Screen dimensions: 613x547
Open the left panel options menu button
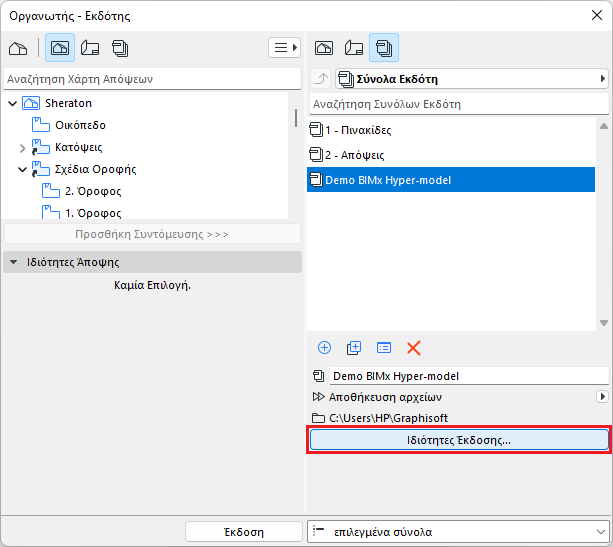tap(284, 48)
